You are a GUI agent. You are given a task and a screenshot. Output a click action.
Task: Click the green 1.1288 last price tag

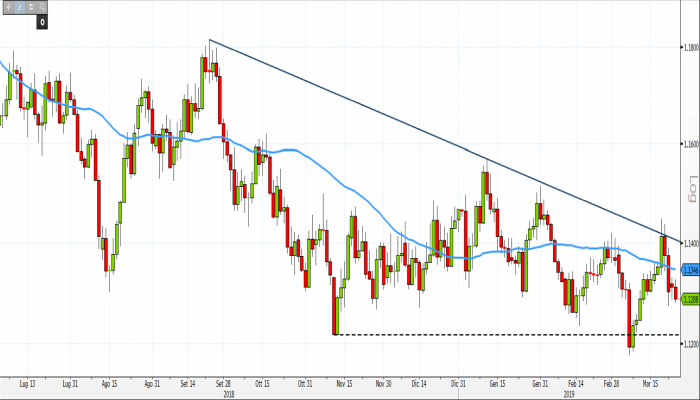(691, 300)
